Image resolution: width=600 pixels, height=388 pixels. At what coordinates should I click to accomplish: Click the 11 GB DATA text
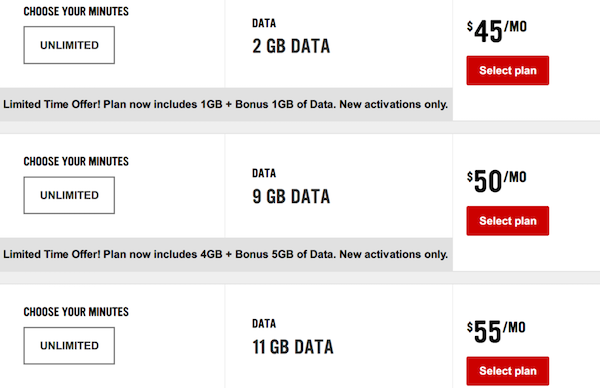293,347
